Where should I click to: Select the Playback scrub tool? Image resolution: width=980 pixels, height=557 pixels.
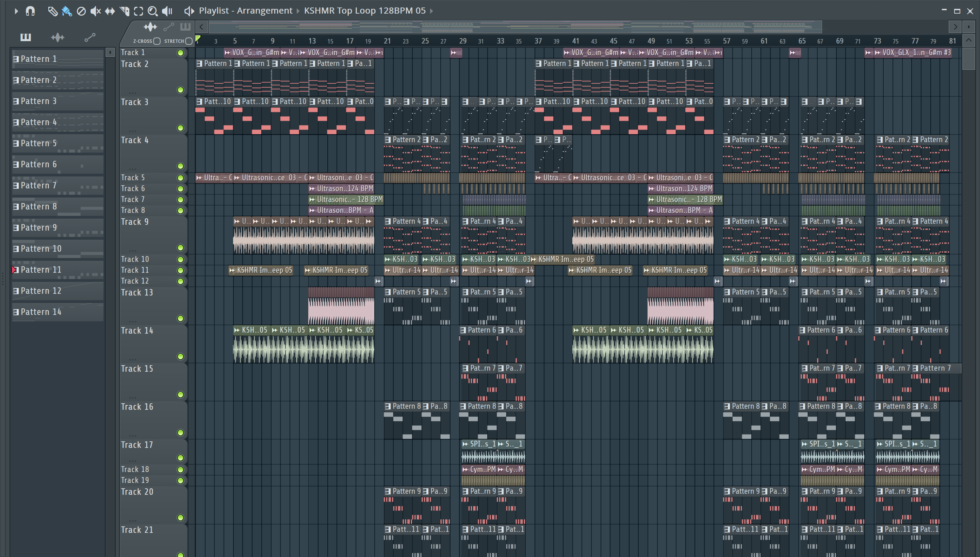[x=167, y=11]
